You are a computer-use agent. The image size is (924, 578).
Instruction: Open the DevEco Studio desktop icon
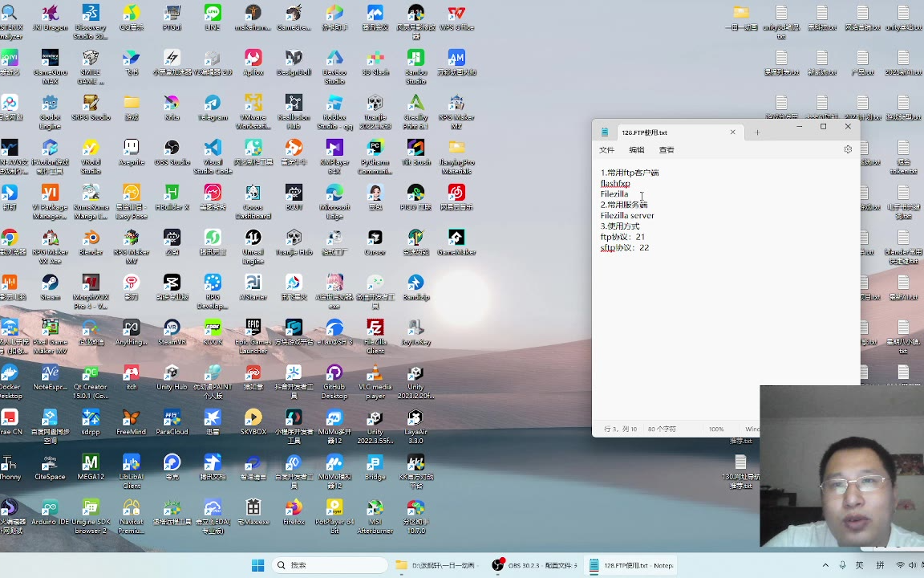334,67
